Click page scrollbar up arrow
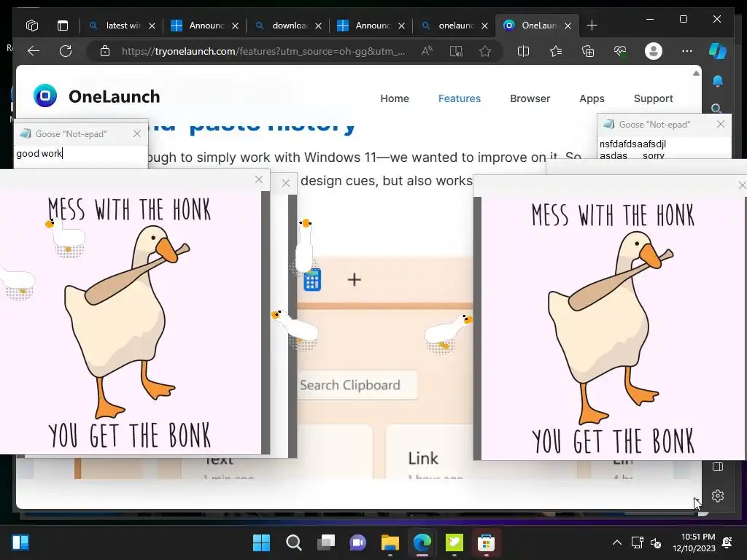This screenshot has height=560, width=747. [696, 74]
